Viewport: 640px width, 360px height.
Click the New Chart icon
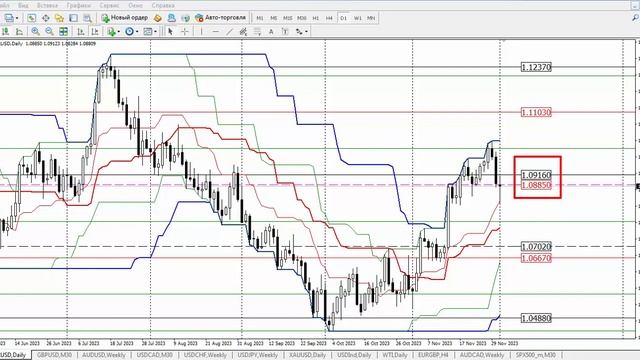coord(8,18)
